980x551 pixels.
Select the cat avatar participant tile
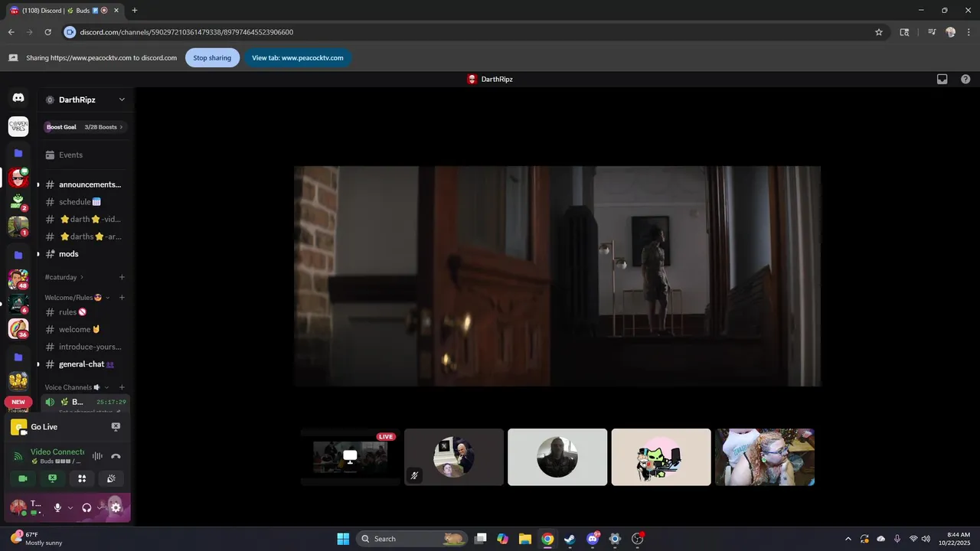pyautogui.click(x=661, y=457)
